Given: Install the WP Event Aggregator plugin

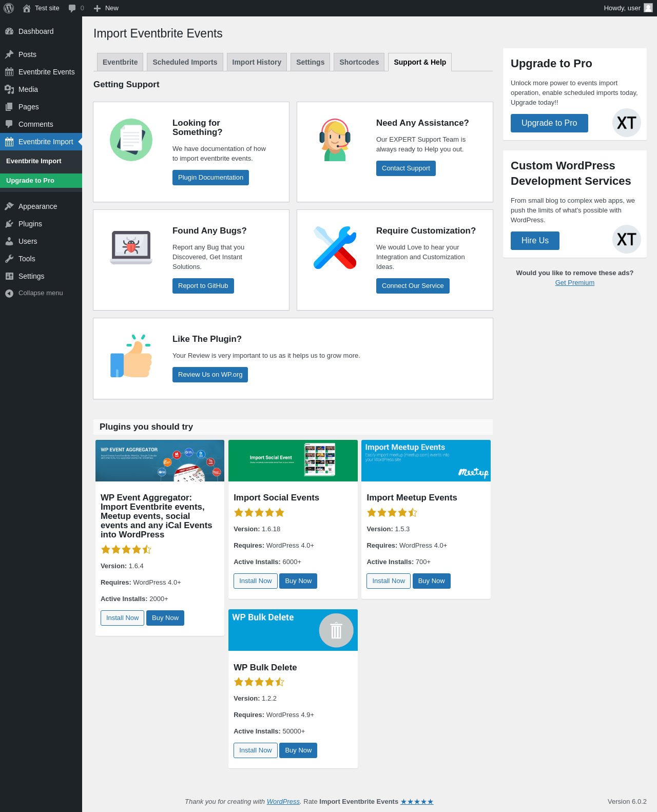Looking at the screenshot, I should tap(122, 618).
